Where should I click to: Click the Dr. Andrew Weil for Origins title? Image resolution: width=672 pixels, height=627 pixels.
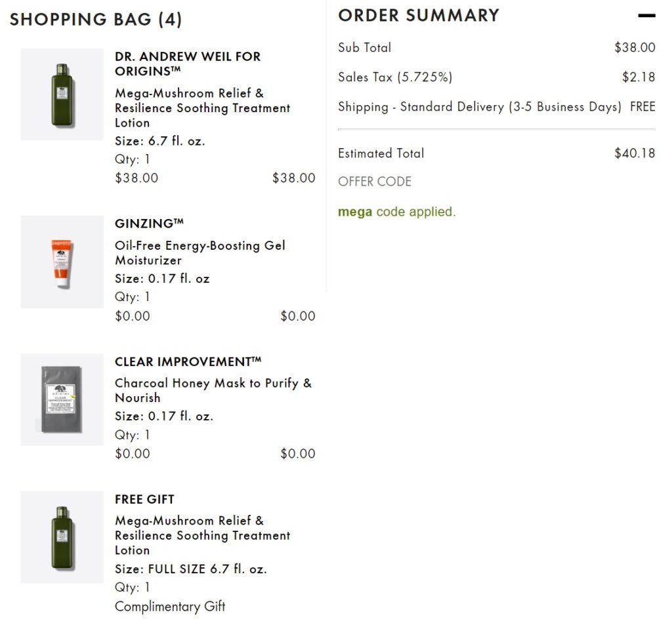[188, 64]
